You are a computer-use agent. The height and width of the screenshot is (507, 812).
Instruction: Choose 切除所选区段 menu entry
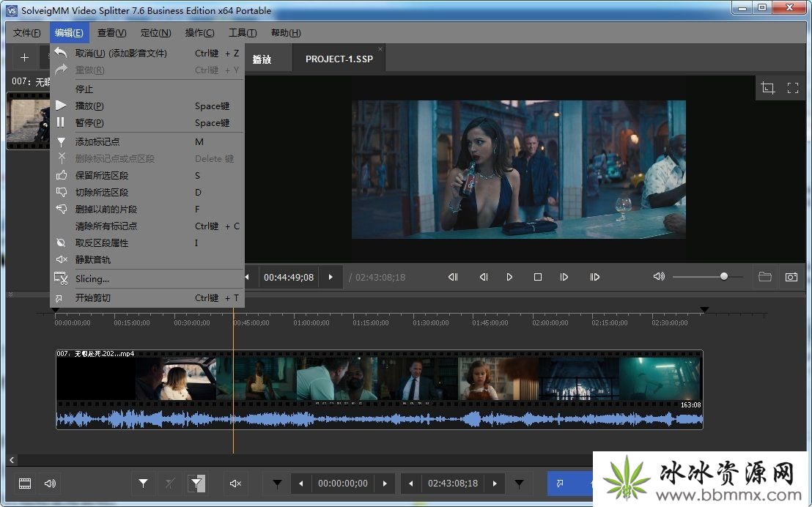coord(147,192)
